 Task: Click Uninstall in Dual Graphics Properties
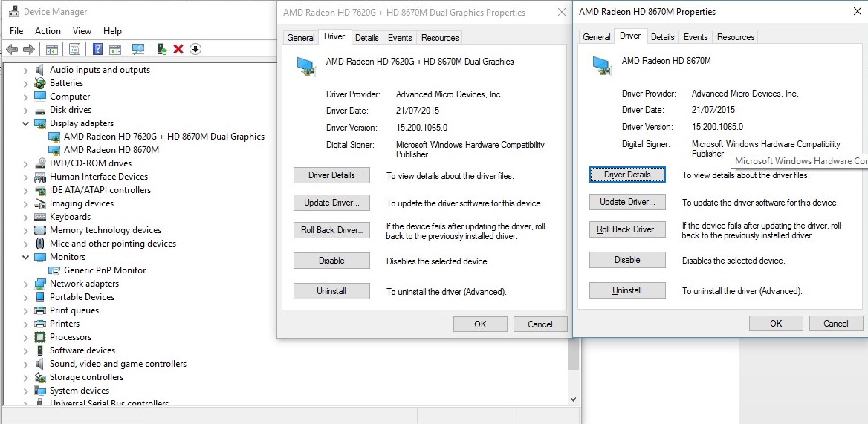(331, 291)
